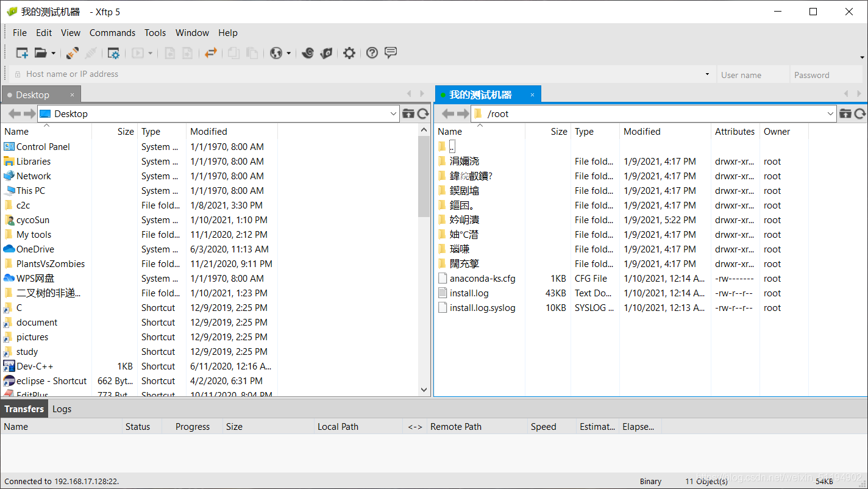Viewport: 868px width, 489px height.
Task: Click the Xmanager X leaf icon
Action: [x=326, y=53]
